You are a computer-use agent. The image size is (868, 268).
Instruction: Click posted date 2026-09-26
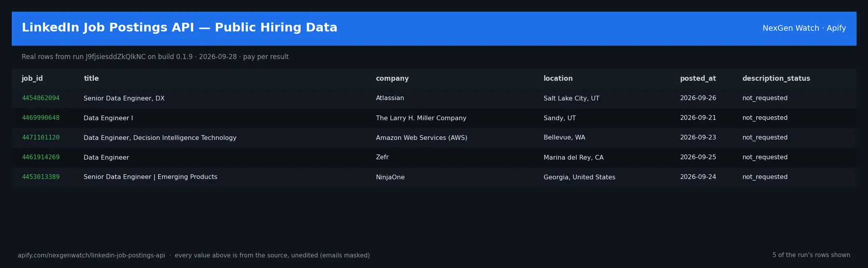[698, 98]
